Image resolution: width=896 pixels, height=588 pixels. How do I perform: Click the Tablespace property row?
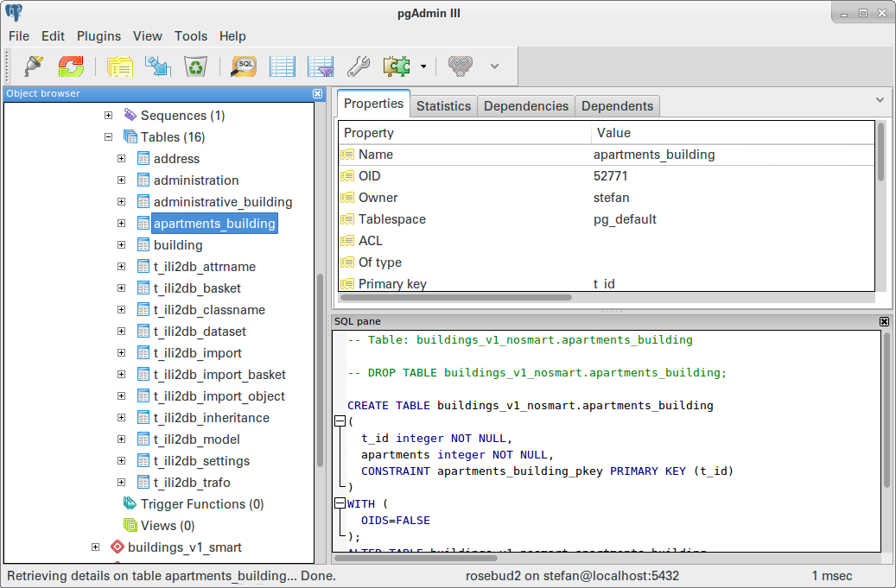(607, 219)
